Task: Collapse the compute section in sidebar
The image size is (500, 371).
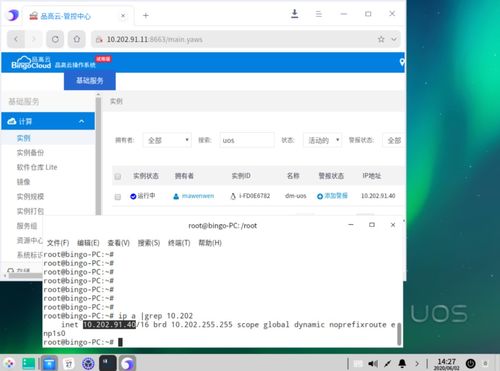Action: tap(82, 121)
